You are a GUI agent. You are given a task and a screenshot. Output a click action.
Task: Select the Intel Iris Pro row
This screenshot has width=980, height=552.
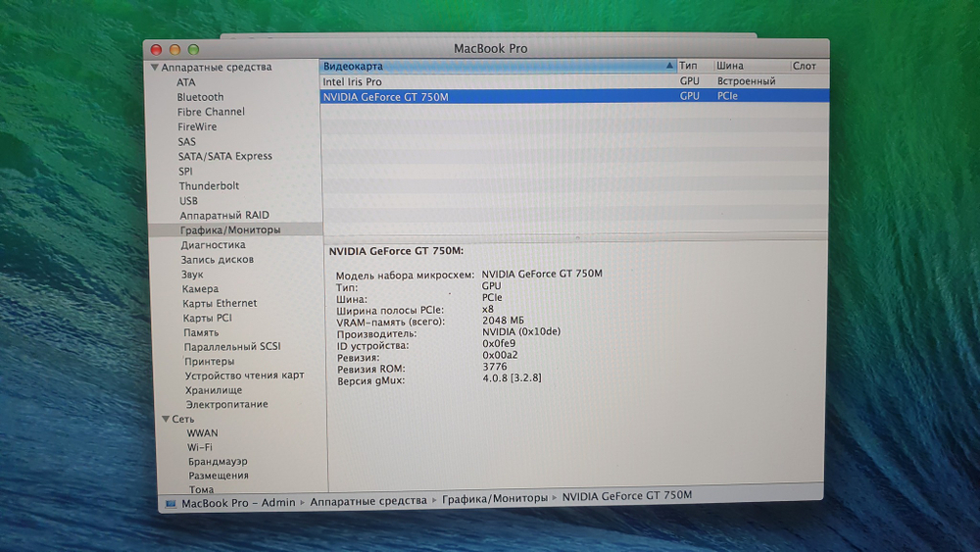click(574, 81)
